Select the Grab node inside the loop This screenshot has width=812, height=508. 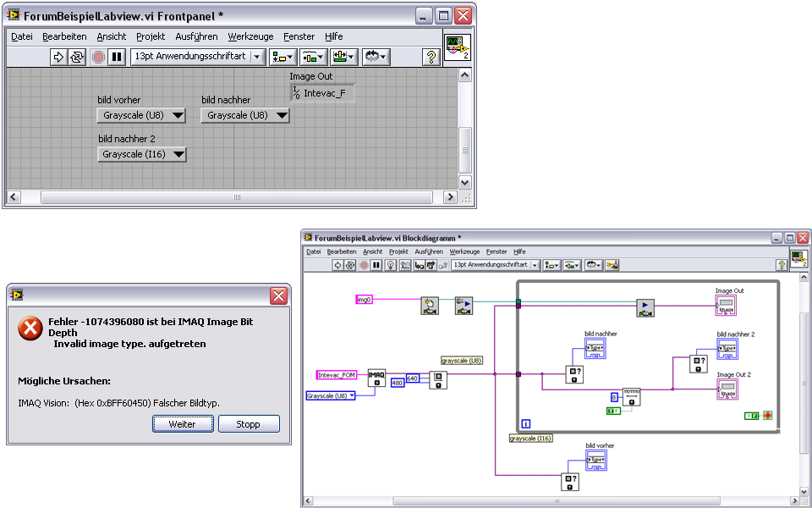[x=645, y=308]
